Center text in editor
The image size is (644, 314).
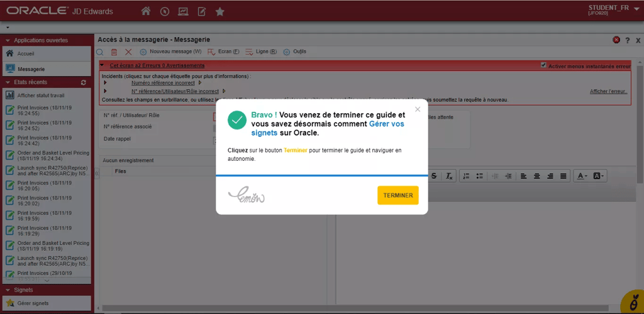[x=537, y=176]
